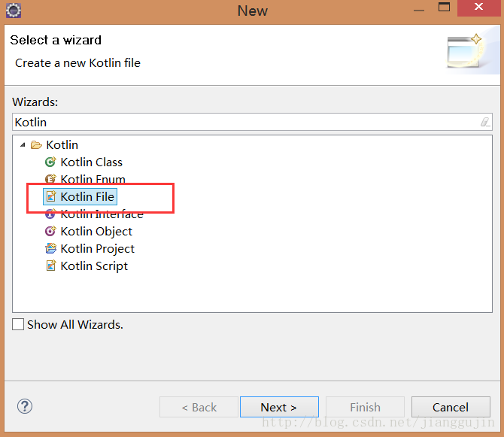This screenshot has width=504, height=437.
Task: Click the Kotlin Class wizard icon
Action: [x=50, y=162]
